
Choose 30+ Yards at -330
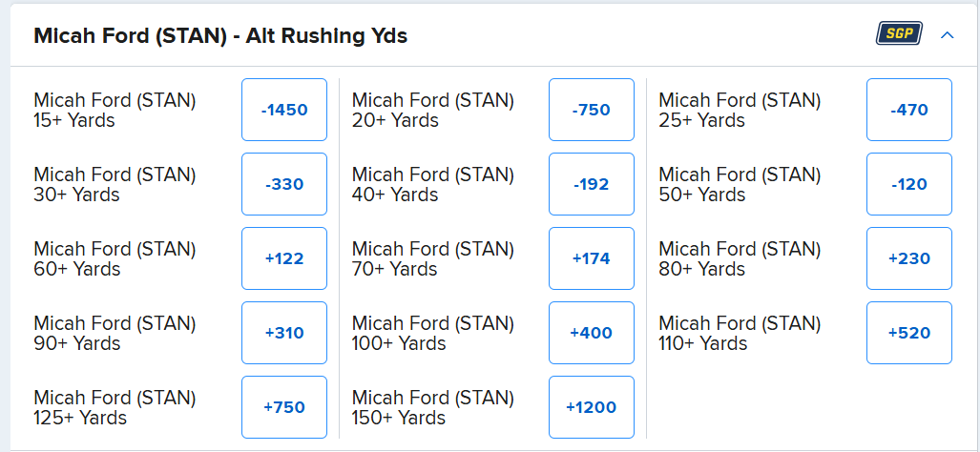284,184
